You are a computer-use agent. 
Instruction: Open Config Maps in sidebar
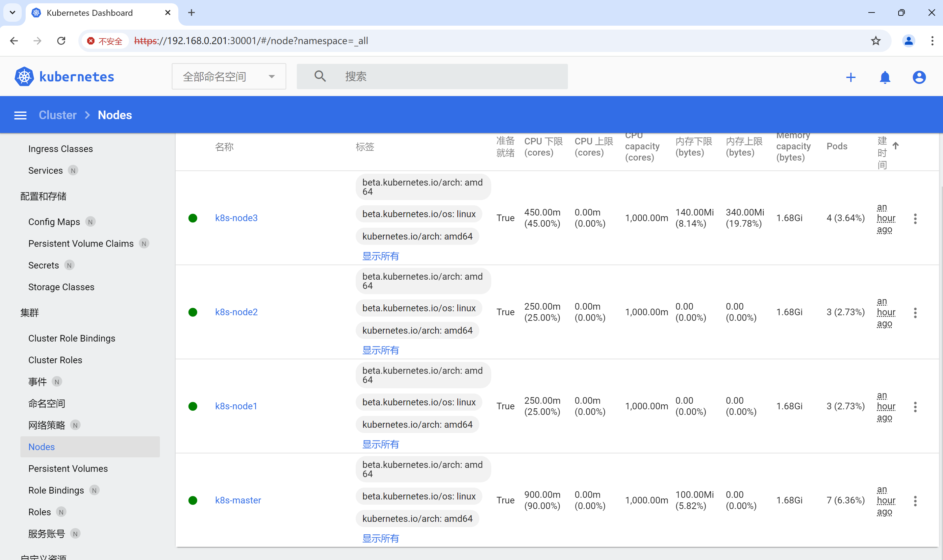[54, 222]
